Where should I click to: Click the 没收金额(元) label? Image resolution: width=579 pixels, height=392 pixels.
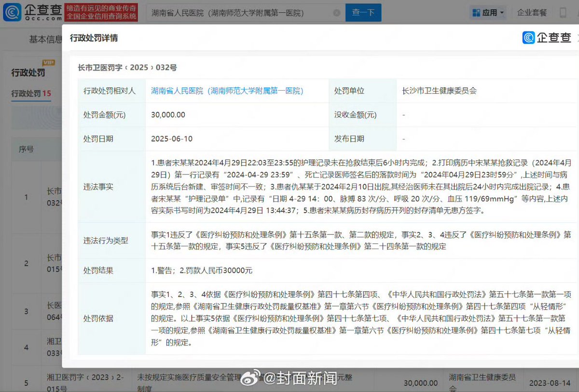click(x=356, y=115)
